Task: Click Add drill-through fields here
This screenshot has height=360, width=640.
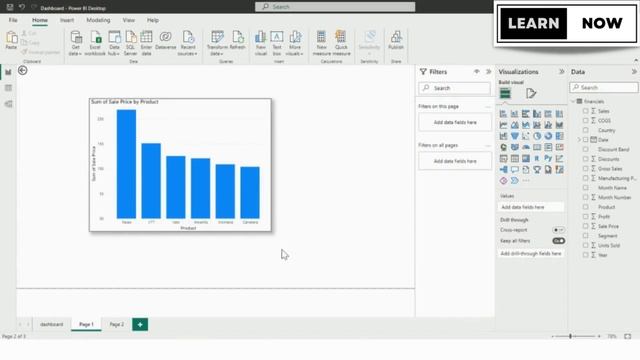Action: pos(531,253)
